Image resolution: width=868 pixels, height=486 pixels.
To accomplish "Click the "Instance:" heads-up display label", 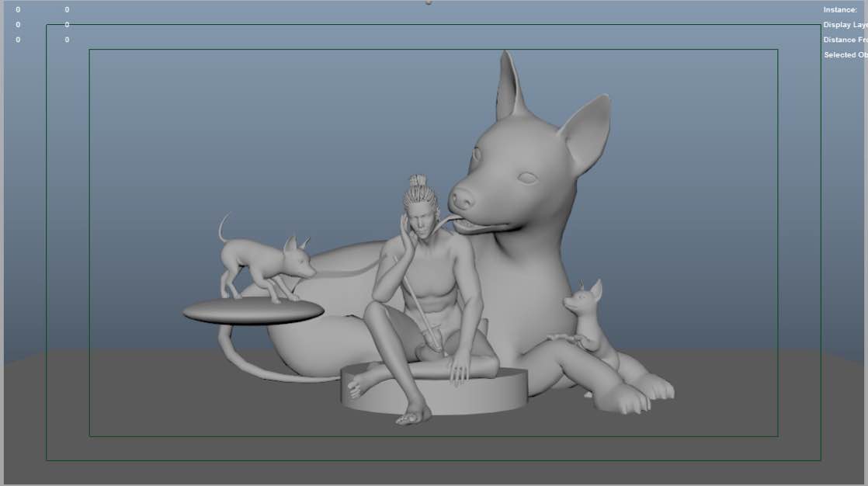I will (x=840, y=9).
